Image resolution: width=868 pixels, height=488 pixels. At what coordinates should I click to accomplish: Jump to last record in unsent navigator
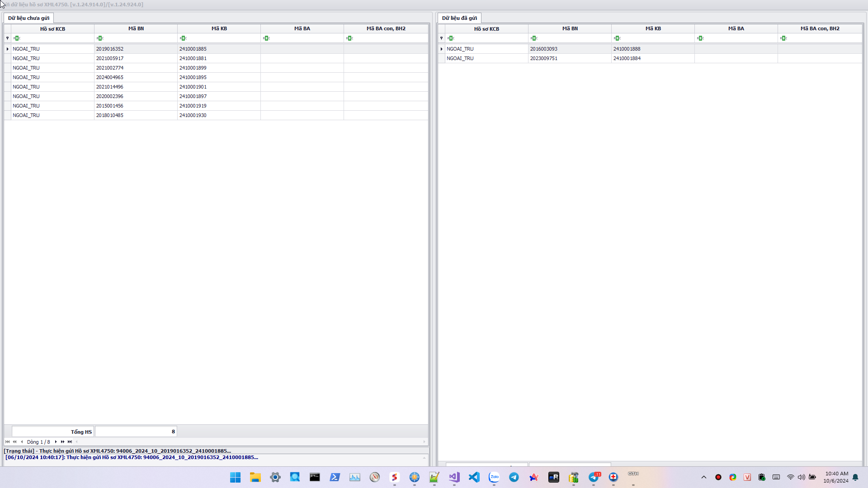point(70,442)
